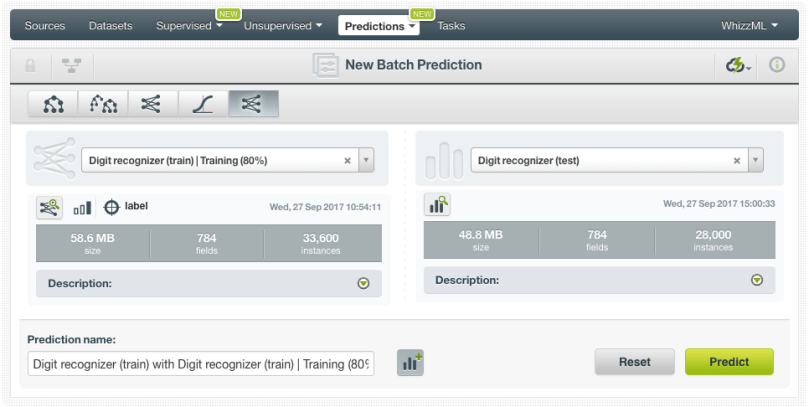Select the decision tree model type icon
This screenshot has width=809, height=407.
[x=53, y=104]
